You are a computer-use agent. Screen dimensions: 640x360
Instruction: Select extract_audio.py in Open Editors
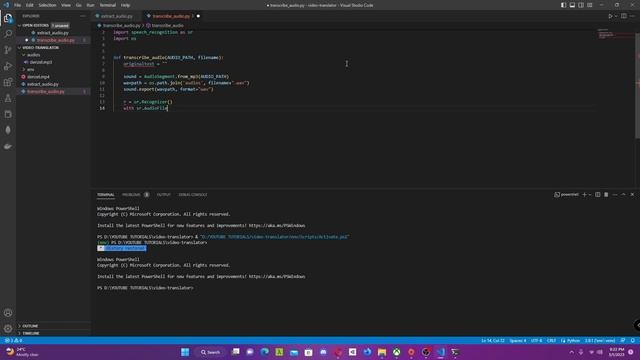pos(53,33)
